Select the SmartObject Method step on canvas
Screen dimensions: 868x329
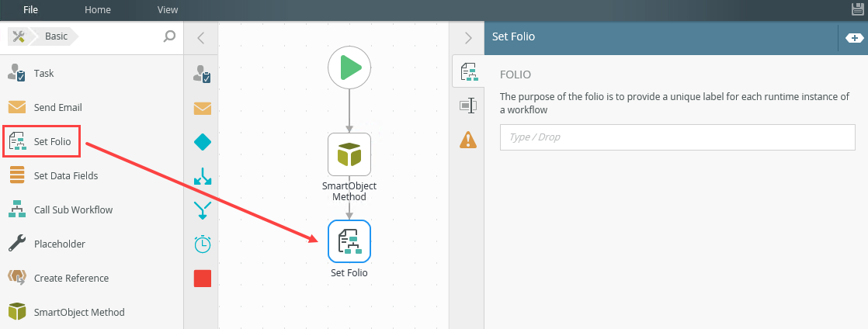tap(349, 154)
